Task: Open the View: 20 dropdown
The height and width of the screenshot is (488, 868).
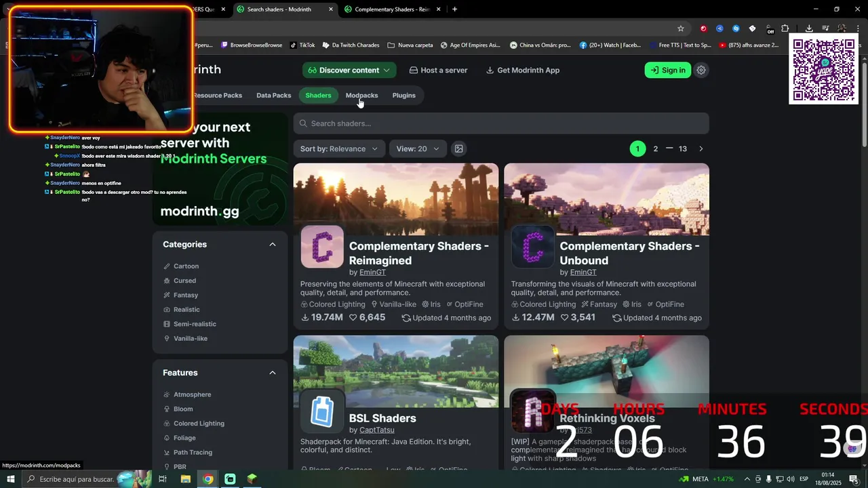Action: [418, 148]
